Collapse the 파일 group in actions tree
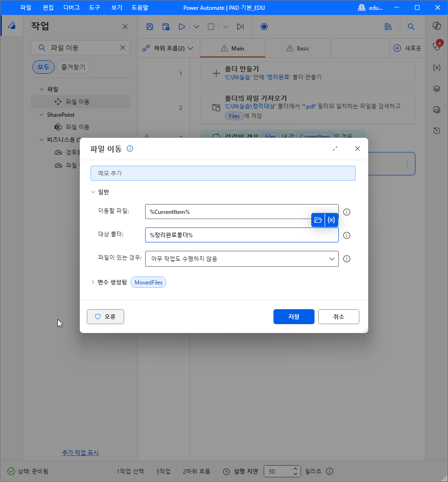This screenshot has height=482, width=448. 42,89
